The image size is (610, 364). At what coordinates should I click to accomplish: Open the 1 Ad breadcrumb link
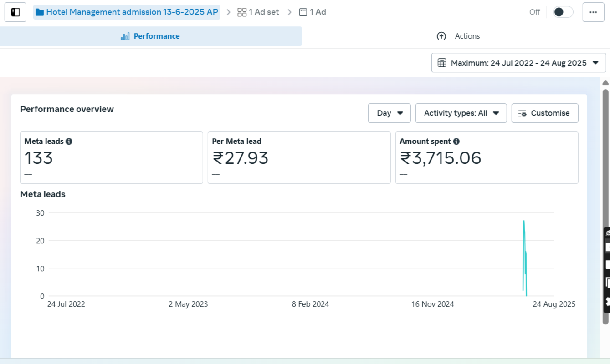pos(313,12)
